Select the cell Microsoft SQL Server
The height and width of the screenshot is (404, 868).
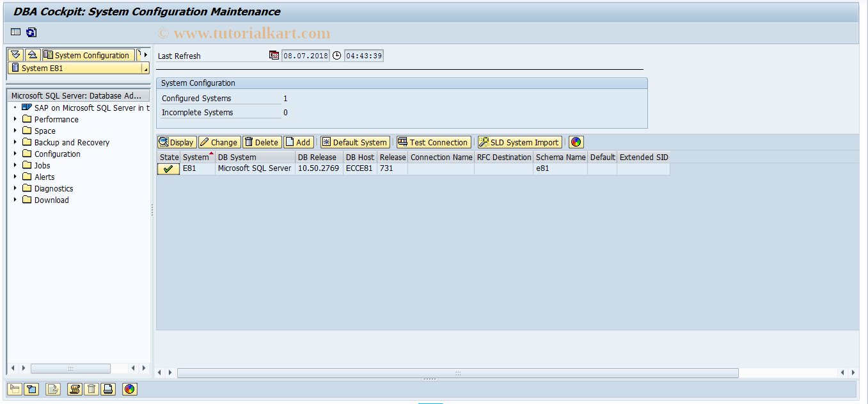pos(255,168)
